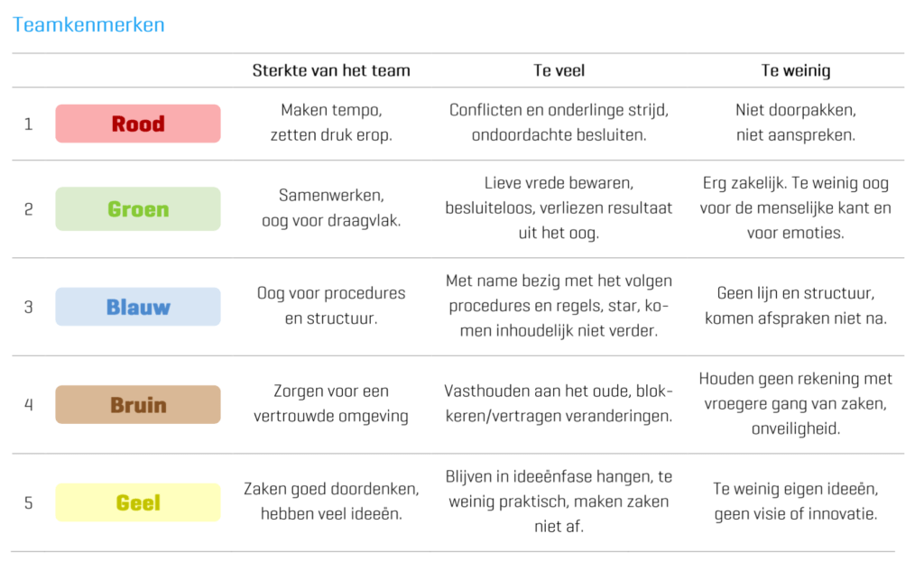Select the green Groen color label

pos(138,209)
